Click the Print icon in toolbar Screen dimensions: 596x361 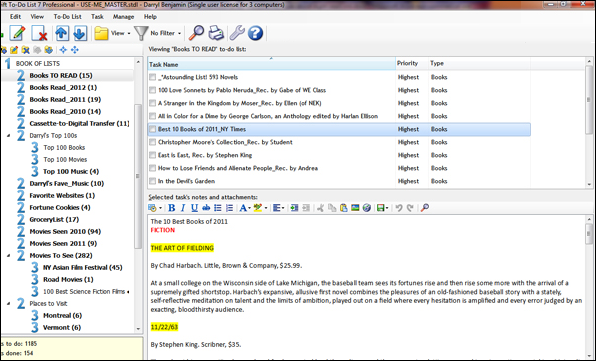tap(216, 33)
